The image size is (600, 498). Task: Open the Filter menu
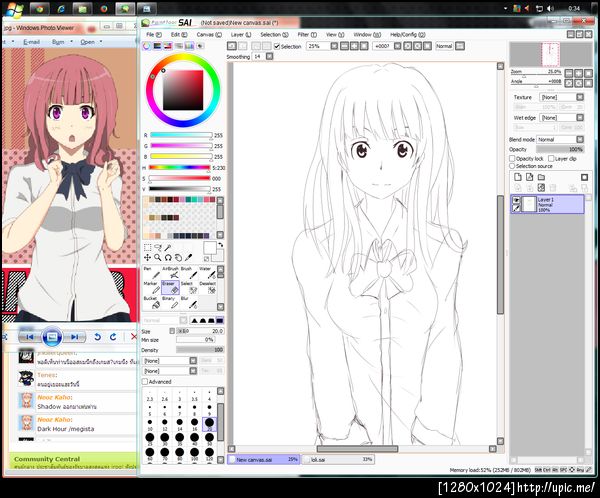307,34
